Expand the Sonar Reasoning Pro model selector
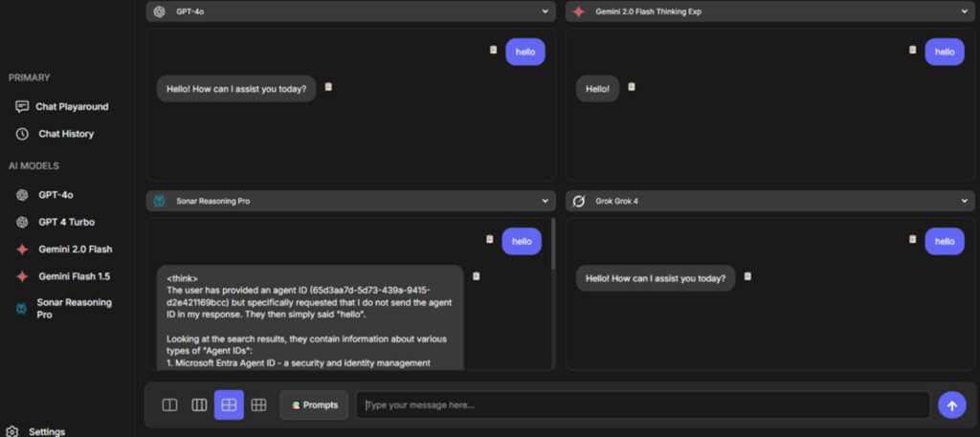980x437 pixels. tap(545, 202)
